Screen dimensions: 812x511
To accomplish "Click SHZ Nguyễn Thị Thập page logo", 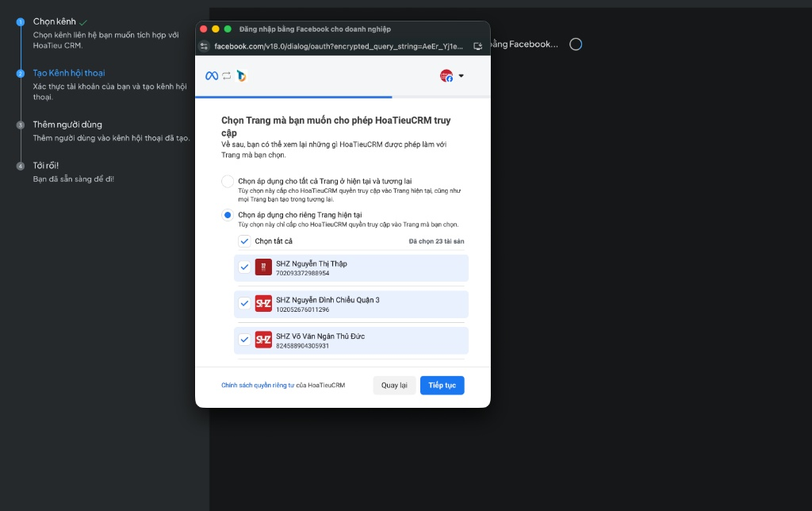I will [x=263, y=267].
